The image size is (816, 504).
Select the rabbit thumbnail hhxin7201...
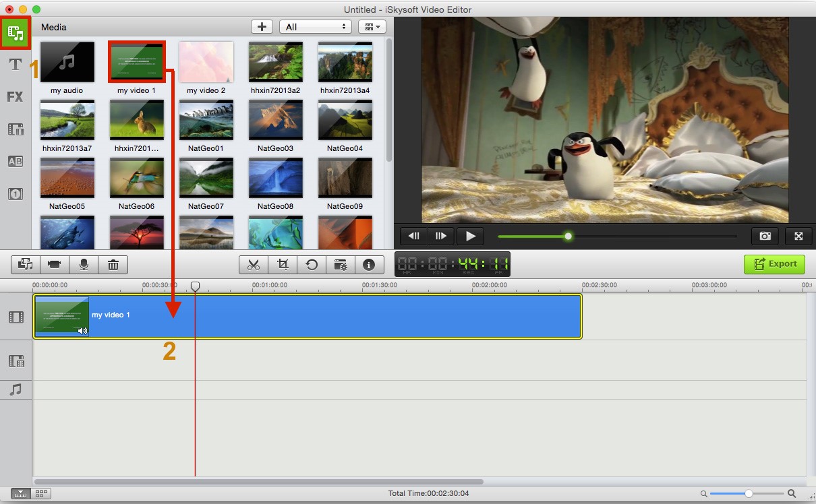pyautogui.click(x=136, y=121)
